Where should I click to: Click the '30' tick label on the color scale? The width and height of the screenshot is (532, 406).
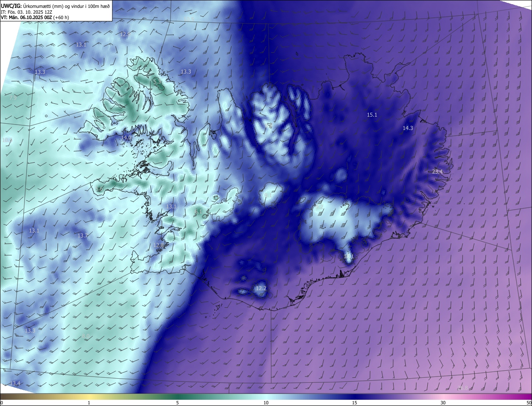pyautogui.click(x=443, y=403)
